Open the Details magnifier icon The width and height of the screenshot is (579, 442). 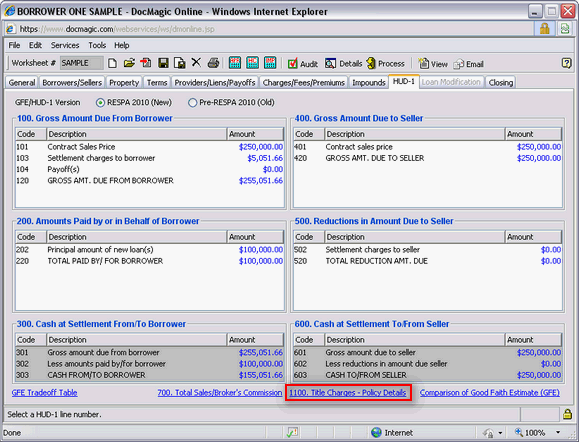click(330, 64)
